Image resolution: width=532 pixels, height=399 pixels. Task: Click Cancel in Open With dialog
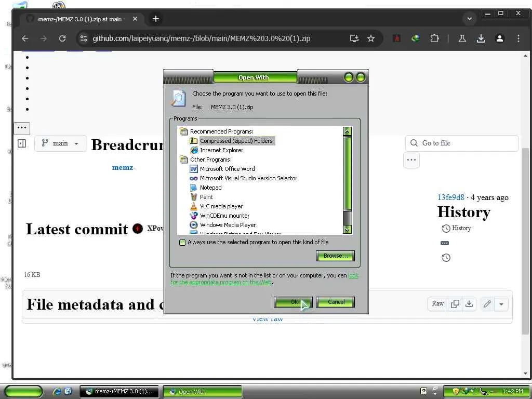point(335,302)
